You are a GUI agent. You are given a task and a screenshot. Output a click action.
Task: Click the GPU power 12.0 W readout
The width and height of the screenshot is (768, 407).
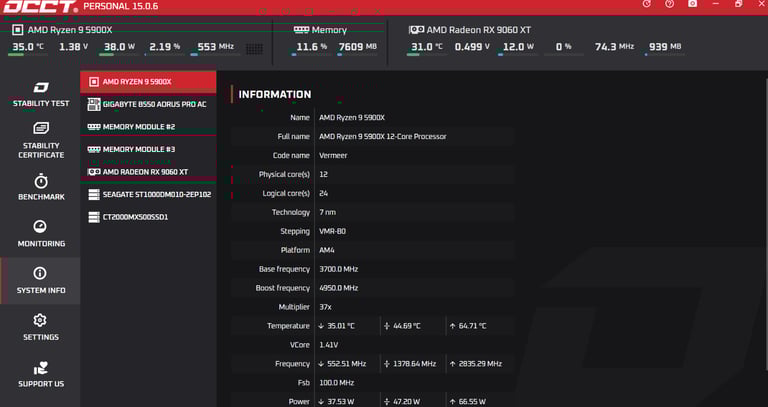518,47
